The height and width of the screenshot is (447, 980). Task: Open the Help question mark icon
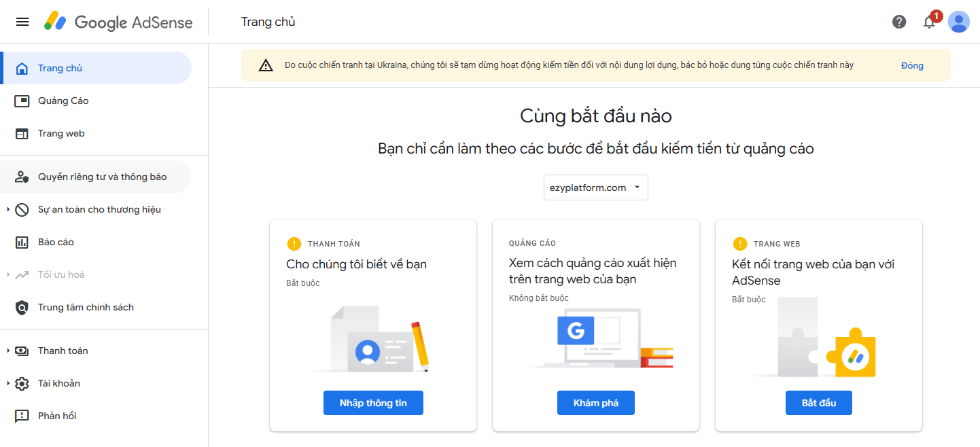(899, 22)
